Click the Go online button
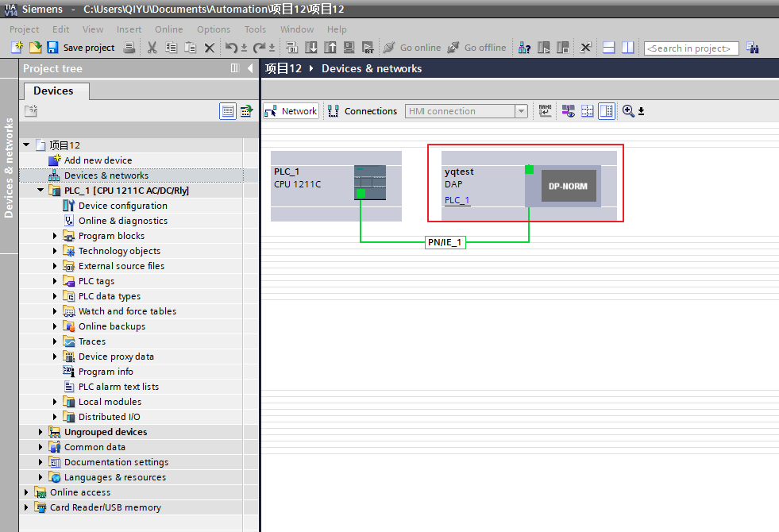 click(412, 48)
